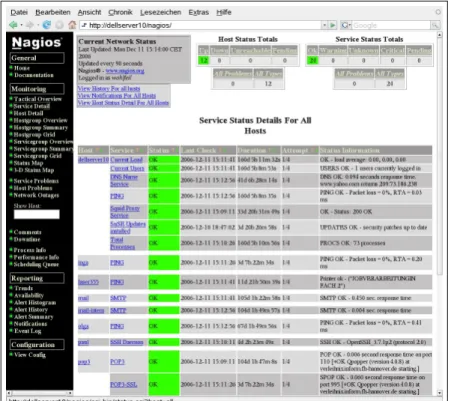
Task: Click the browser Back arrow
Action: [x=13, y=25]
